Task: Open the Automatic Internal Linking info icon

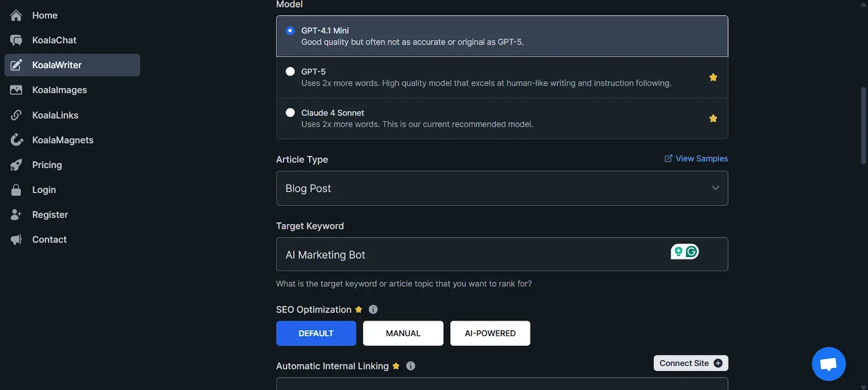Action: pos(411,366)
